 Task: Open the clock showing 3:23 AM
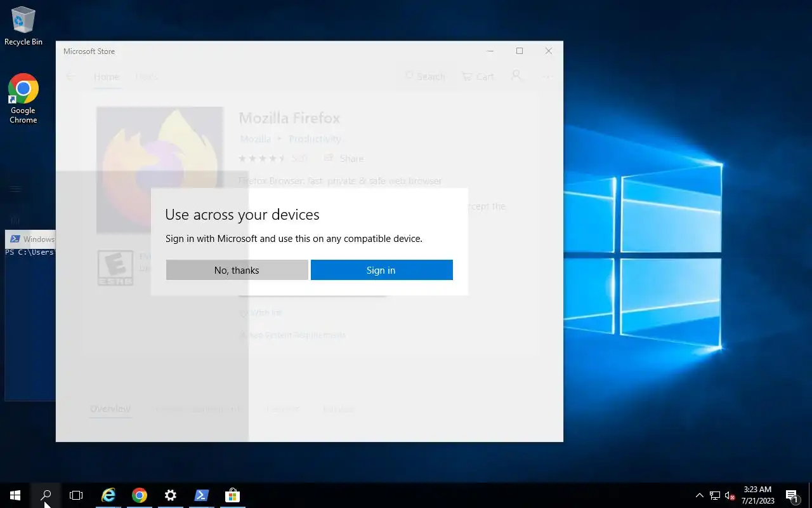[x=758, y=495]
